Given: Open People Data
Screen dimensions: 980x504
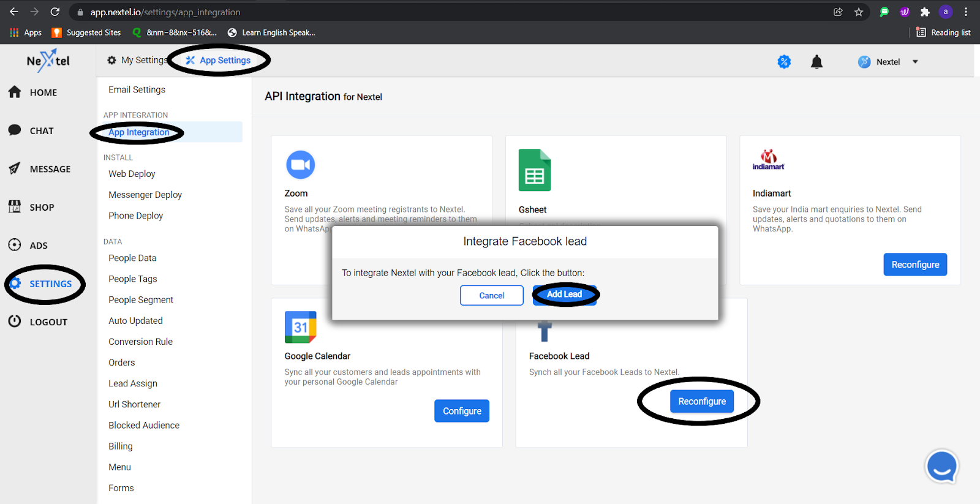Looking at the screenshot, I should click(132, 258).
